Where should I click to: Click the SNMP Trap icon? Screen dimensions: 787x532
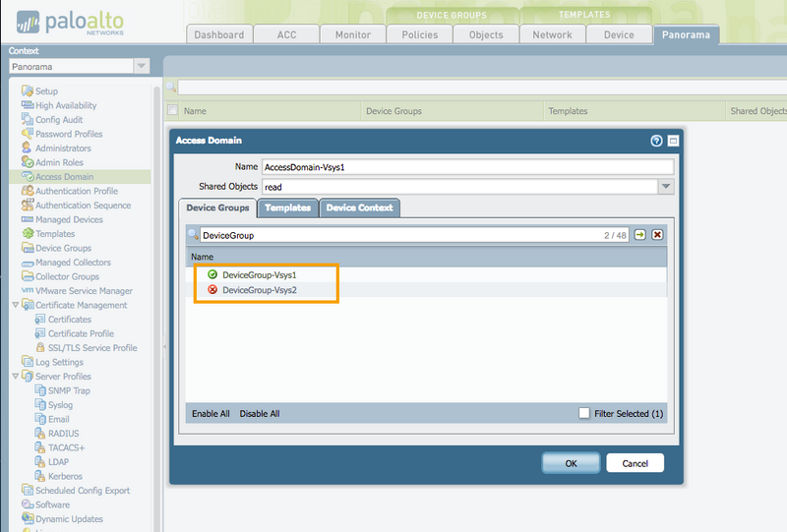[x=40, y=390]
